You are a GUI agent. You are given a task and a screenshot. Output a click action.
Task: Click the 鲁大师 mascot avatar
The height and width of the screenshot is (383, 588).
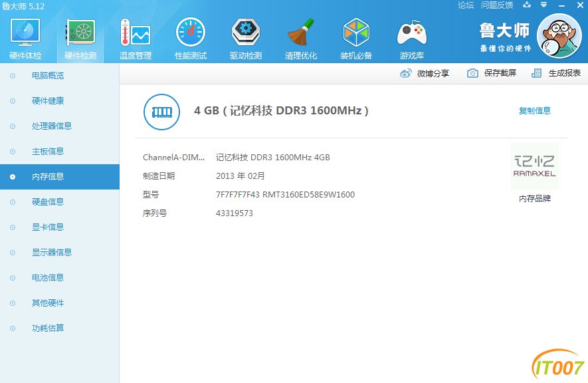[x=559, y=36]
